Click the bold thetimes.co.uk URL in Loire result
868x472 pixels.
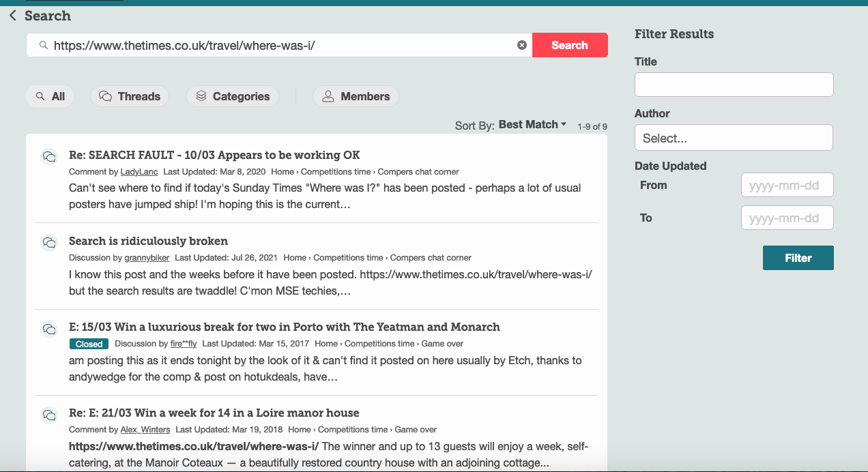[194, 446]
